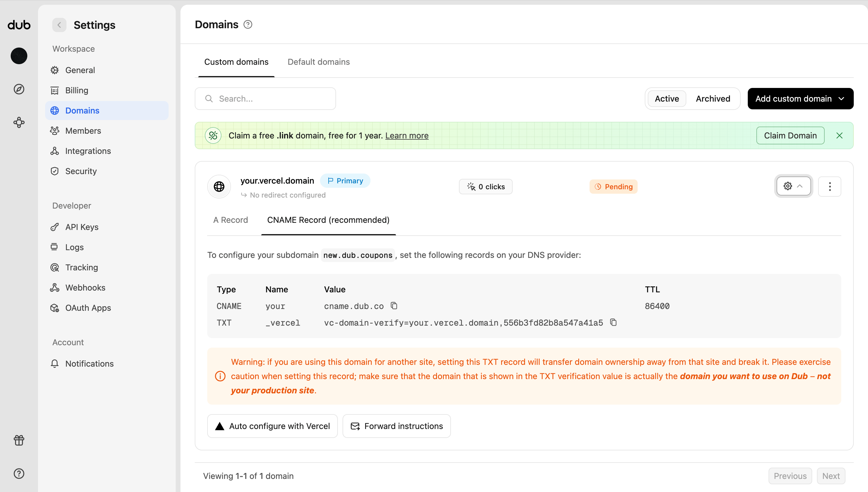Click the Domains help question icon

tap(248, 25)
